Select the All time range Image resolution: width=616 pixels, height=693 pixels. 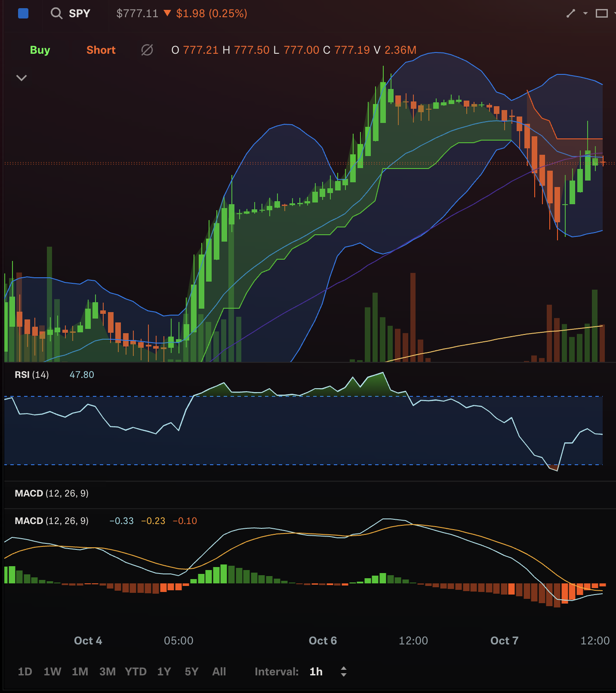coord(219,672)
